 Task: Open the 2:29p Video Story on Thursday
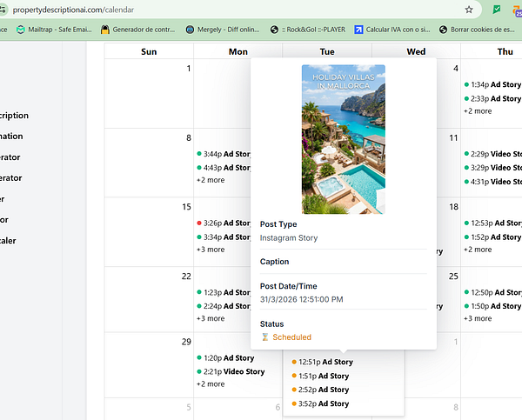493,154
